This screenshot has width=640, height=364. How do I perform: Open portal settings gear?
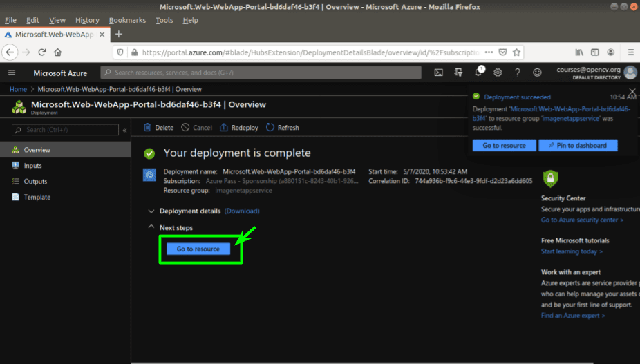point(498,73)
